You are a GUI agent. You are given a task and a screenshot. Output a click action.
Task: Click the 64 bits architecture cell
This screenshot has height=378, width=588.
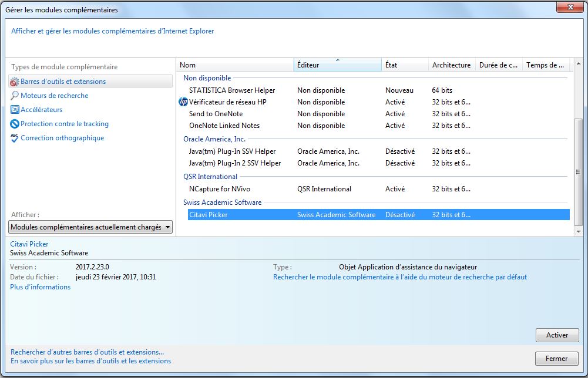(442, 90)
